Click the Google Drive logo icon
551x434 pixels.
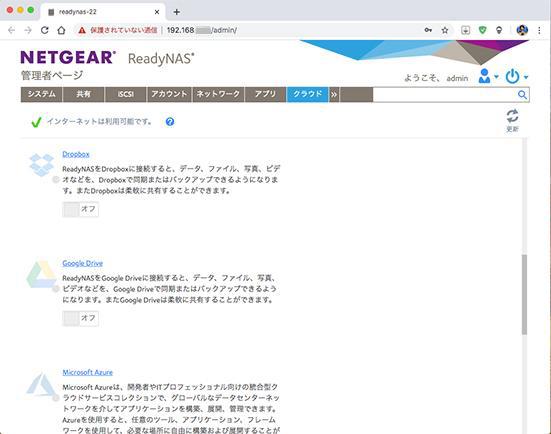(x=41, y=275)
